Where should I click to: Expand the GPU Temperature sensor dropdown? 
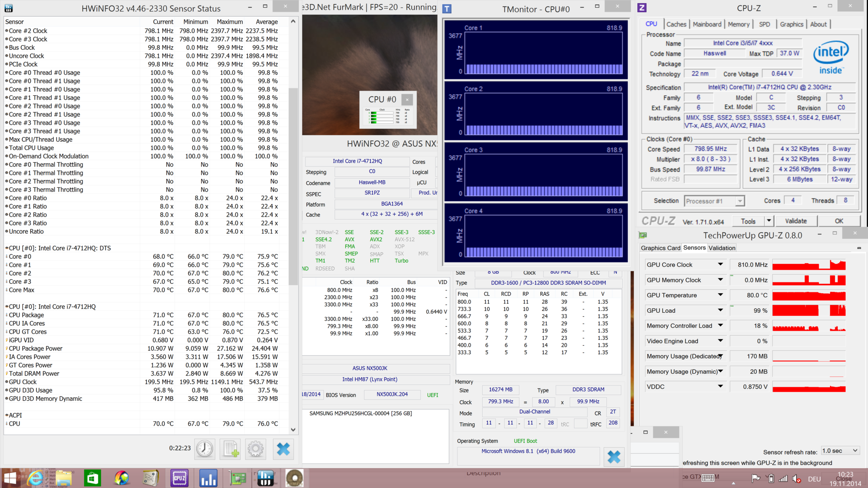point(720,295)
